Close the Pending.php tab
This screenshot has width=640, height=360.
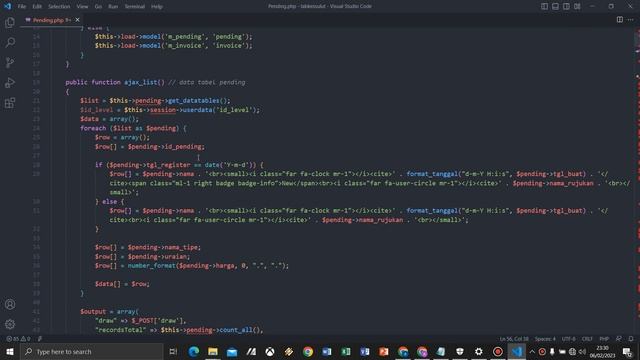pyautogui.click(x=77, y=20)
